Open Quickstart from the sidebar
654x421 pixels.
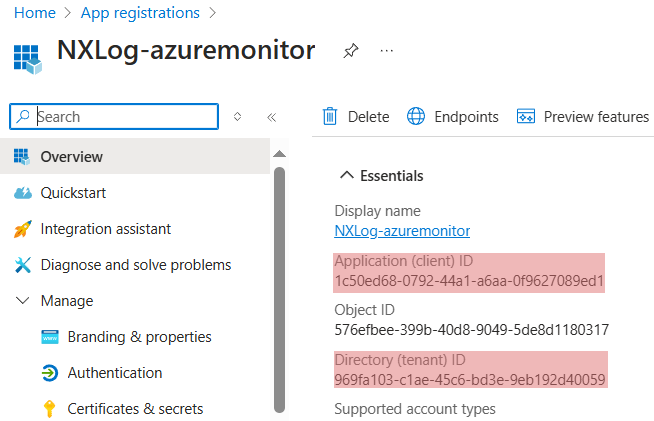click(x=73, y=193)
